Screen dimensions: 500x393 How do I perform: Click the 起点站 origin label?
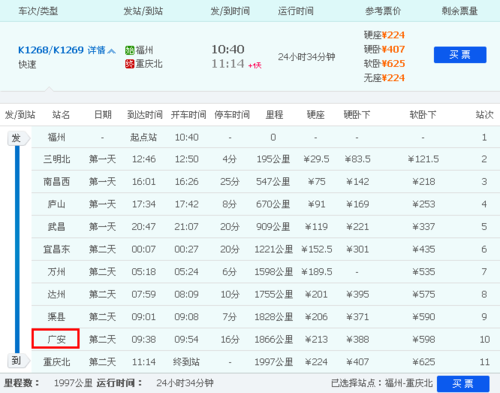click(143, 137)
